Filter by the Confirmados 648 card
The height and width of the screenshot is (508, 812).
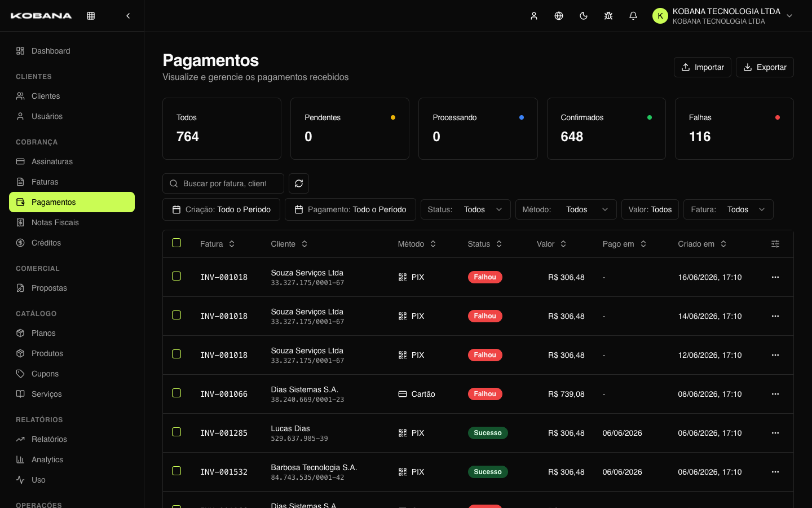click(606, 129)
